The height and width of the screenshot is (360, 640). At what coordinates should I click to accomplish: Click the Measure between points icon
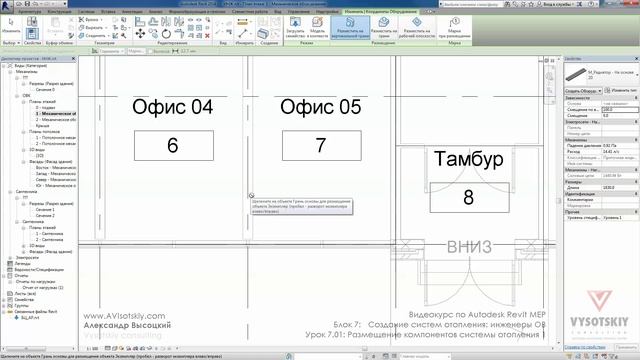242,33
